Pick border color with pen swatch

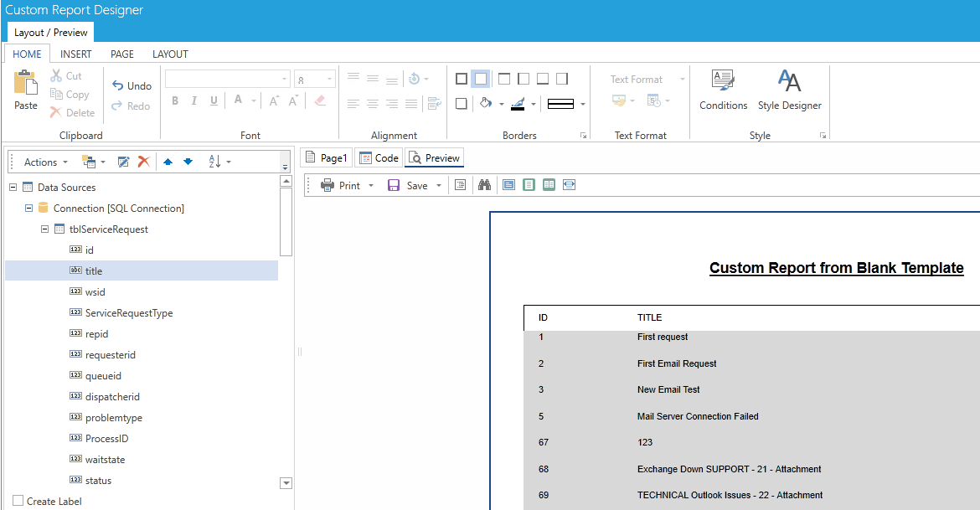(518, 104)
